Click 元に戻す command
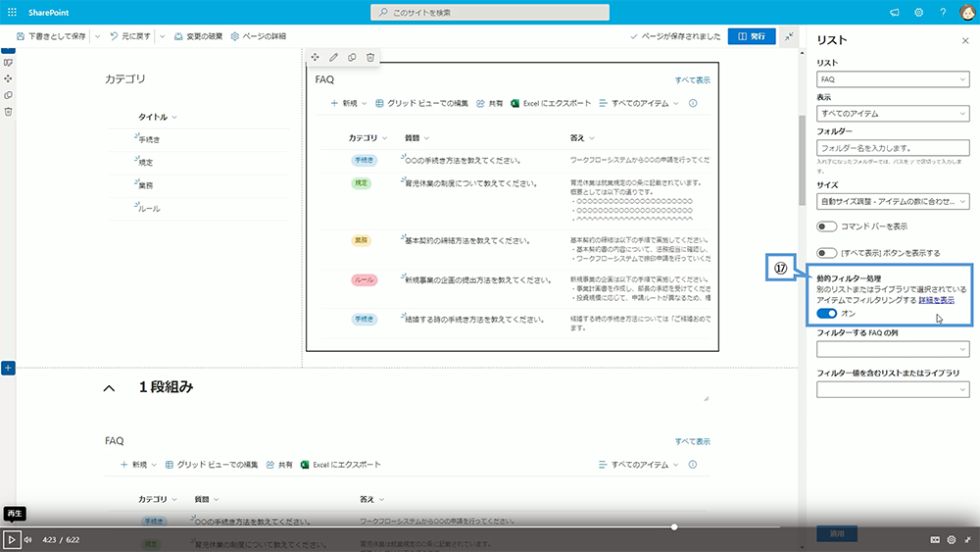 [x=130, y=37]
